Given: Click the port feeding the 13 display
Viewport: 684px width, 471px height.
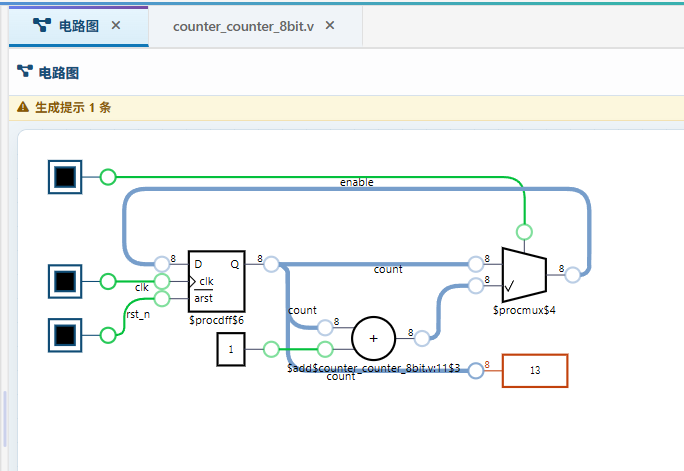Looking at the screenshot, I should coord(476,371).
